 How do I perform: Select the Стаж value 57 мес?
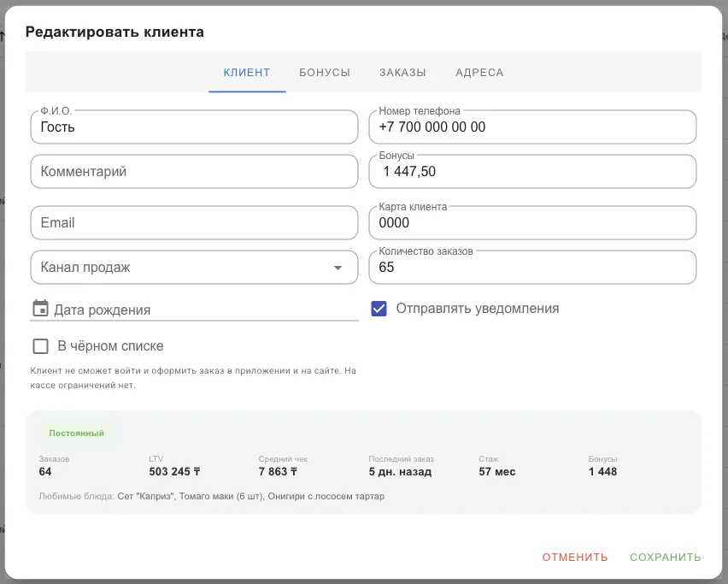click(496, 472)
